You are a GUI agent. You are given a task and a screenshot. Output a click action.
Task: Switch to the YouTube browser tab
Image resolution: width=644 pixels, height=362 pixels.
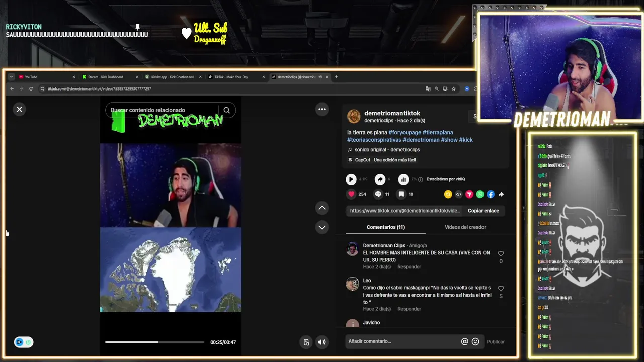pyautogui.click(x=46, y=77)
